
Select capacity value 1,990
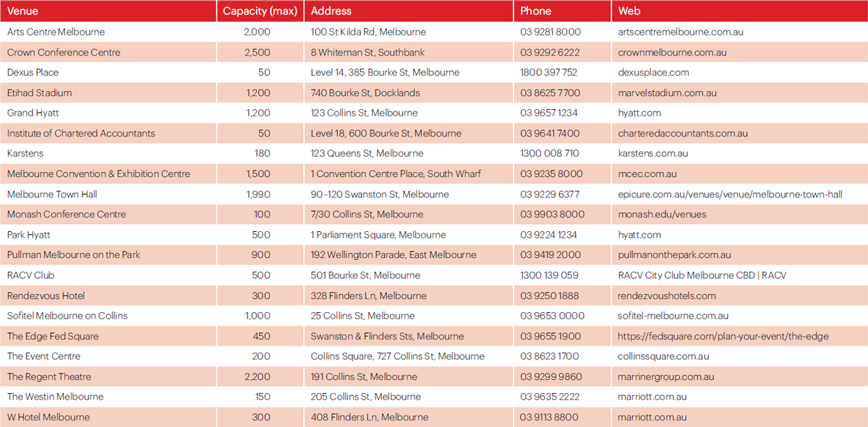(258, 194)
